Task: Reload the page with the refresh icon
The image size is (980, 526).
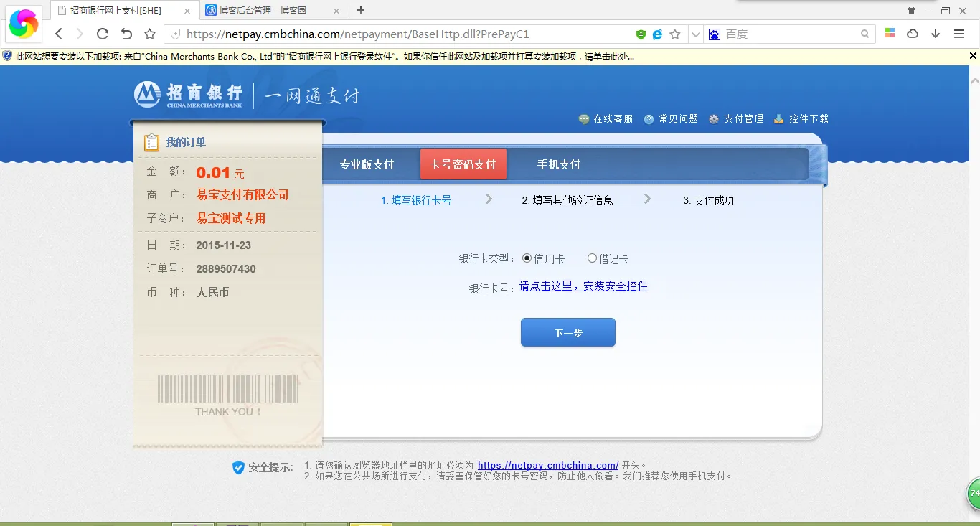Action: click(x=103, y=34)
